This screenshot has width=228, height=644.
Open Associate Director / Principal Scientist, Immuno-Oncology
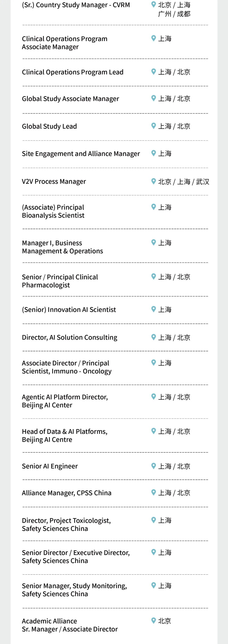click(x=67, y=367)
